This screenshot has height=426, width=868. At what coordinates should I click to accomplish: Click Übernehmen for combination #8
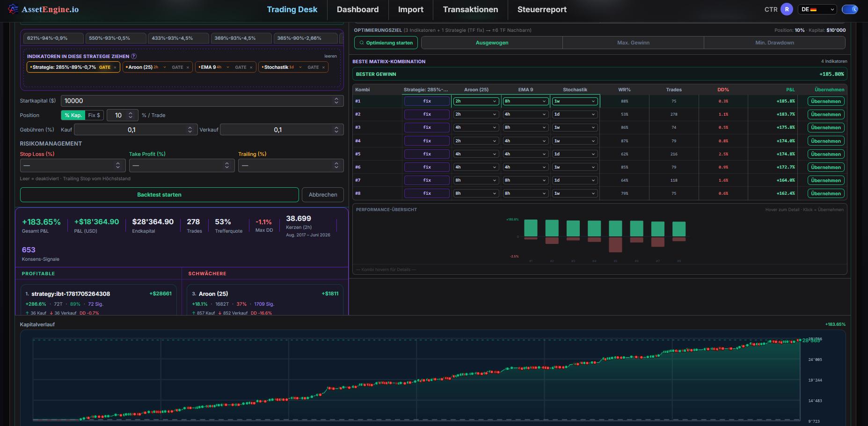[x=826, y=193]
